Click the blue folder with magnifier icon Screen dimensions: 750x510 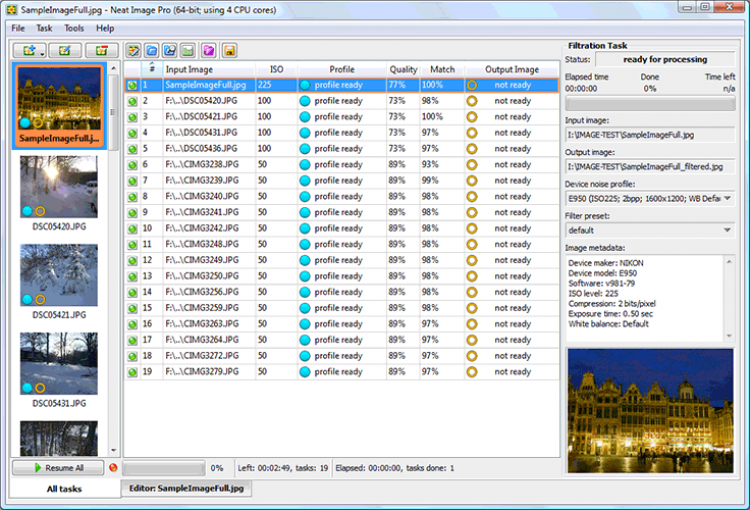click(x=170, y=50)
